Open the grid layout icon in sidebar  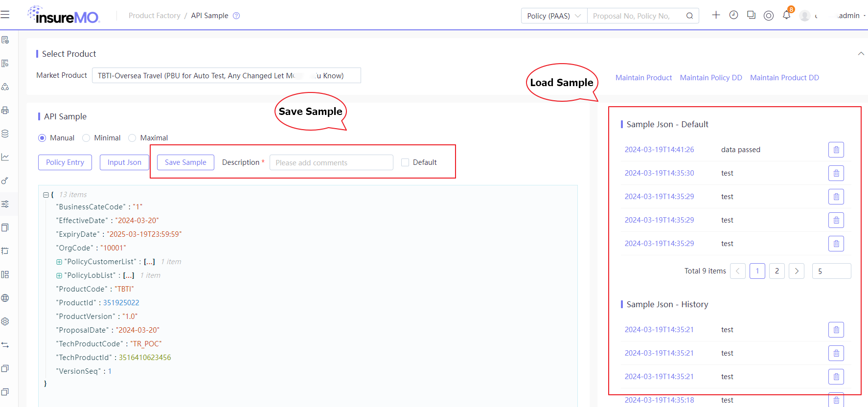[x=5, y=274]
